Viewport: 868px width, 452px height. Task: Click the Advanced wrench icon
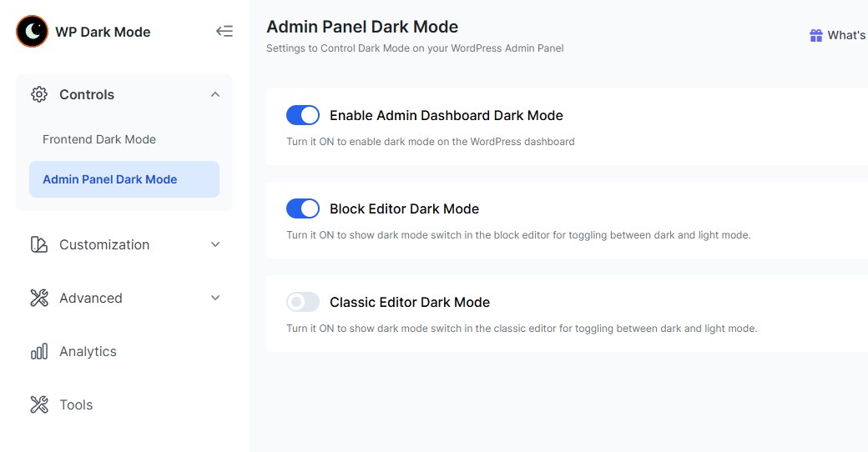[x=39, y=298]
